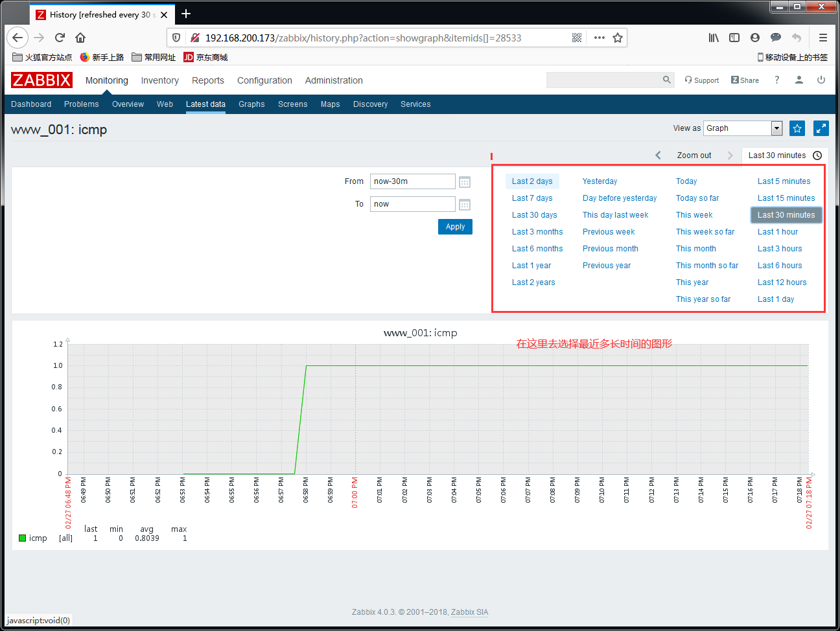Screen dimensions: 840x631
Task: Open page actions three-dot menu
Action: coord(600,38)
